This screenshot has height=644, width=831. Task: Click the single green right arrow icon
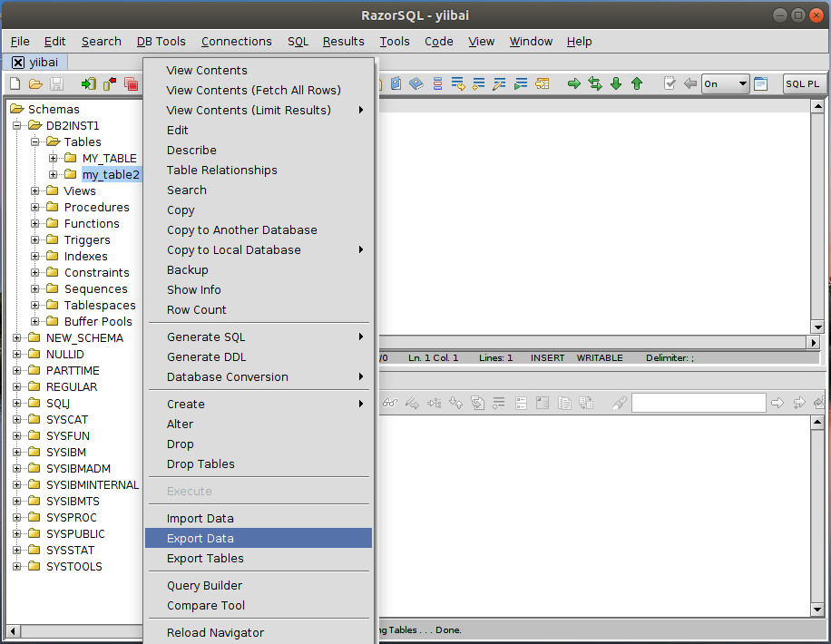tap(574, 84)
